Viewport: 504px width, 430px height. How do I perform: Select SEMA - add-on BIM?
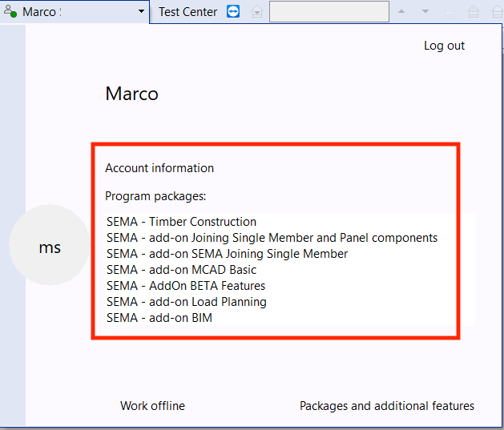tap(159, 318)
